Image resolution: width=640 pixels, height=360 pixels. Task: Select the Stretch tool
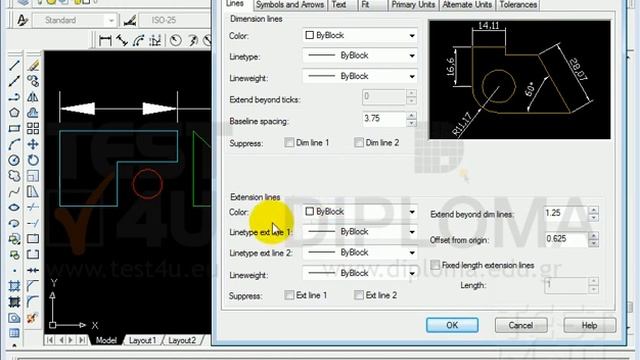pos(33,191)
